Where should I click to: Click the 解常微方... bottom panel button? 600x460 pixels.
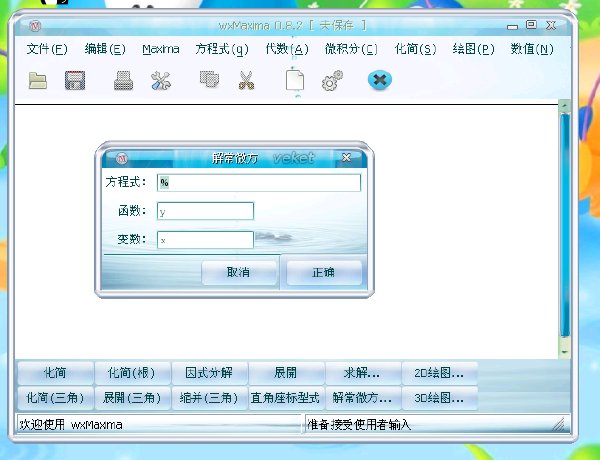point(362,398)
